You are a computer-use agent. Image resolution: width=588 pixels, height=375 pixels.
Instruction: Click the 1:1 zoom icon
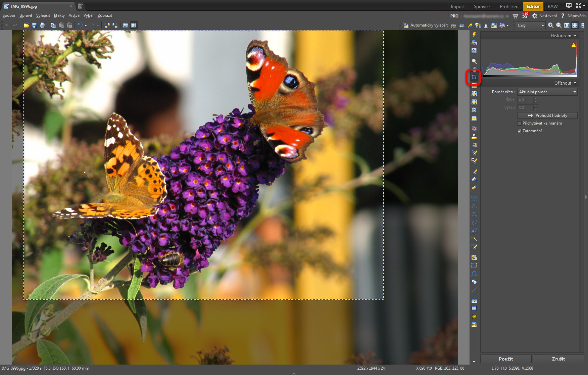coord(567,25)
